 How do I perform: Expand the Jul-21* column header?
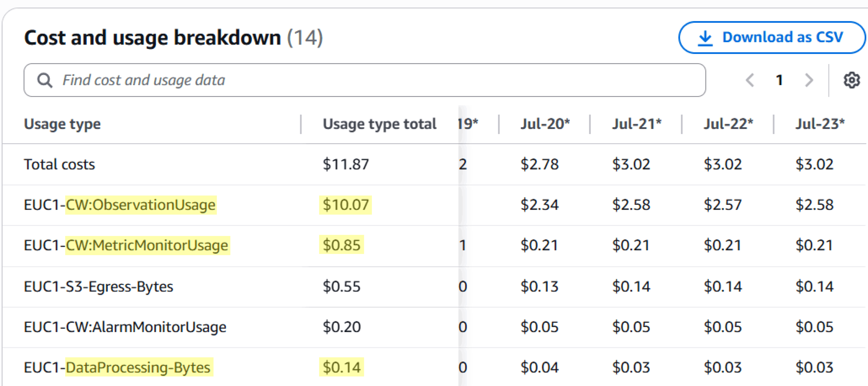[x=637, y=123]
